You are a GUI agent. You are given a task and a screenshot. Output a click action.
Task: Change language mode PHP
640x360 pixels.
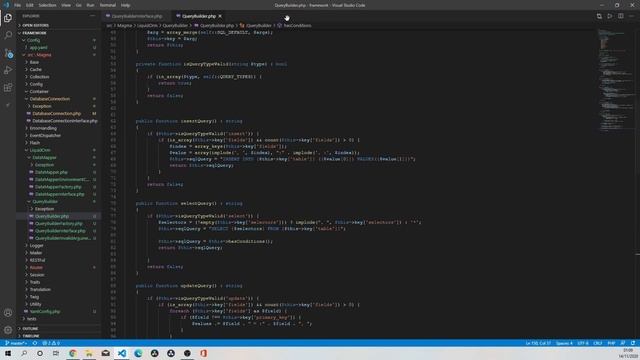pyautogui.click(x=611, y=343)
